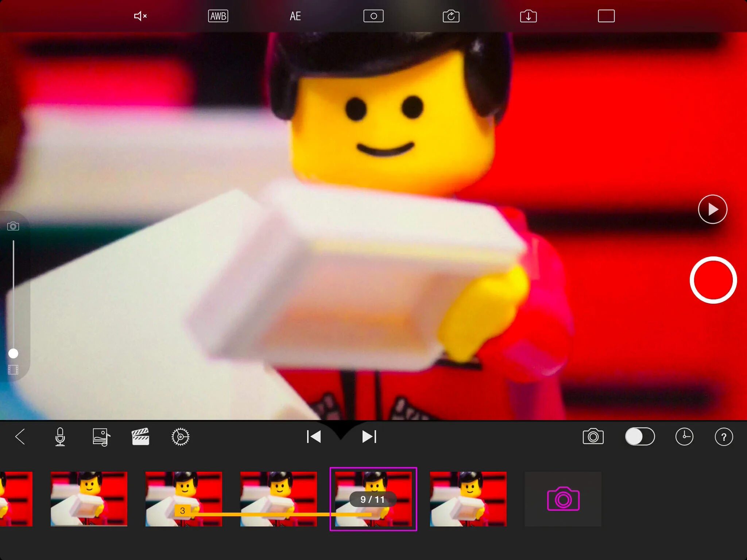The height and width of the screenshot is (560, 747).
Task: Switch camera with the flip icon
Action: pyautogui.click(x=451, y=16)
